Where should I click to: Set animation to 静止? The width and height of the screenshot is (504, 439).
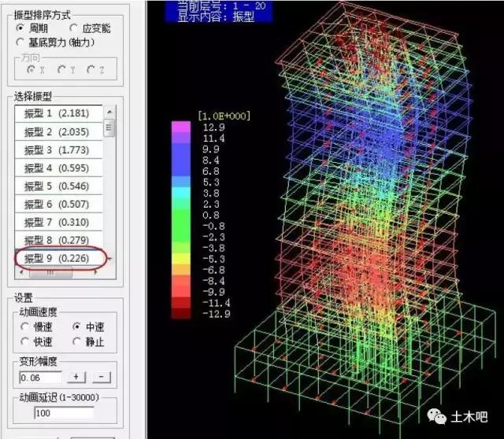76,341
